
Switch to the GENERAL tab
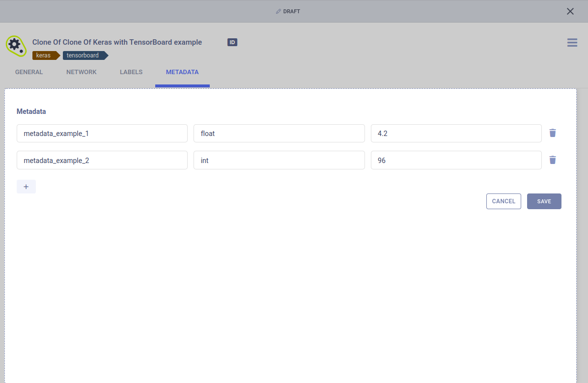coord(28,72)
